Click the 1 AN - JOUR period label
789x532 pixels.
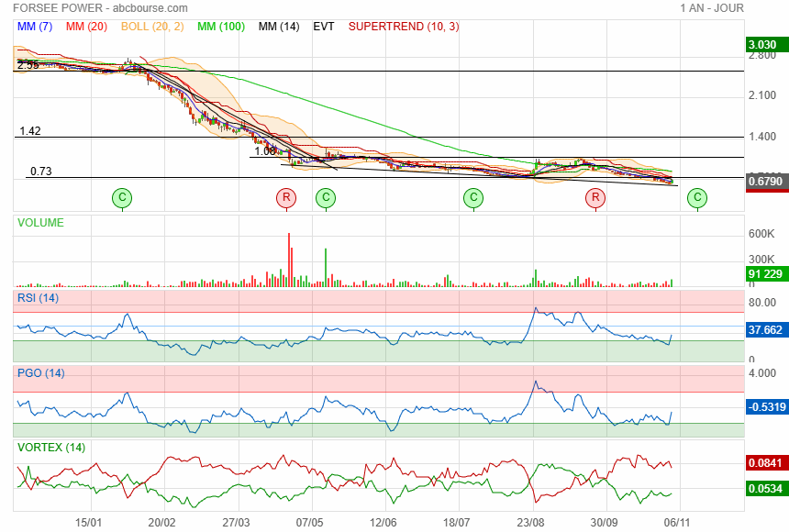click(x=712, y=8)
